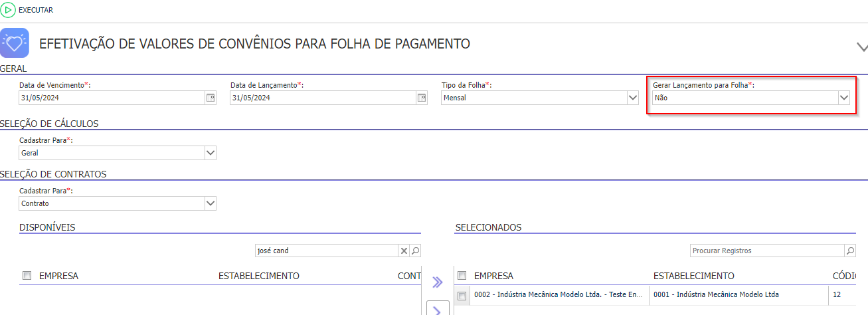Click search magnifier in Disponíveis filter

point(415,251)
